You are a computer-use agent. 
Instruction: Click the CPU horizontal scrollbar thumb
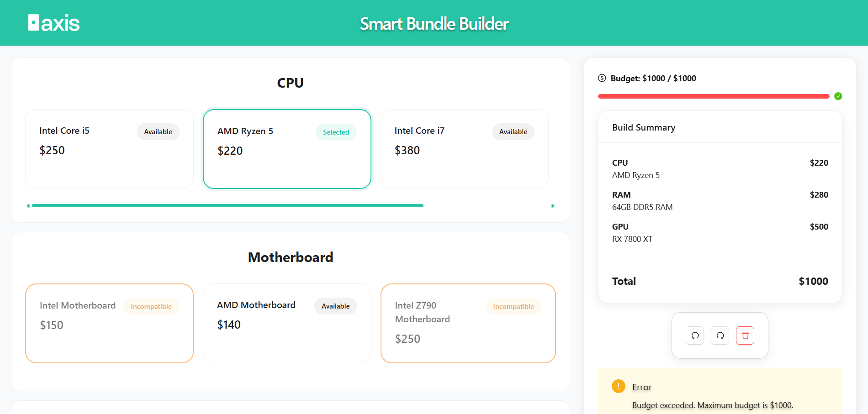click(x=228, y=206)
